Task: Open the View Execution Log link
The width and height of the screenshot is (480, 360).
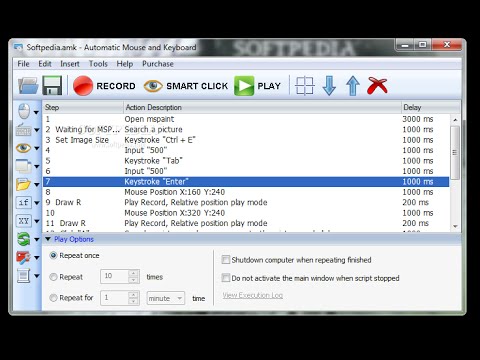Action: (253, 295)
